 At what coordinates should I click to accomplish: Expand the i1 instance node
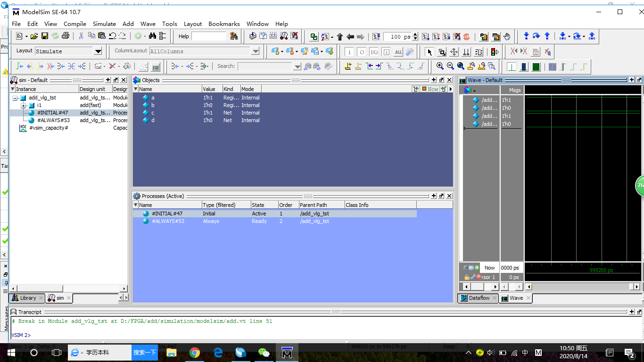click(24, 106)
